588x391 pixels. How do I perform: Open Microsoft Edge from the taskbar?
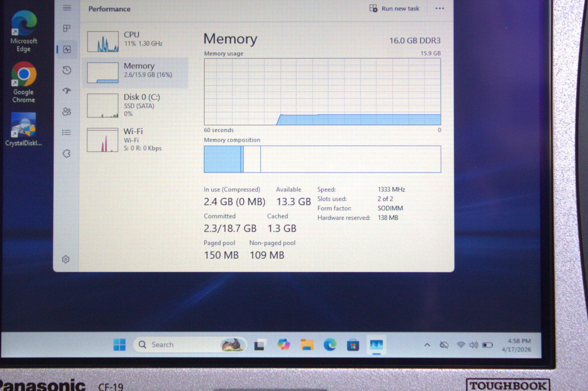pos(330,345)
